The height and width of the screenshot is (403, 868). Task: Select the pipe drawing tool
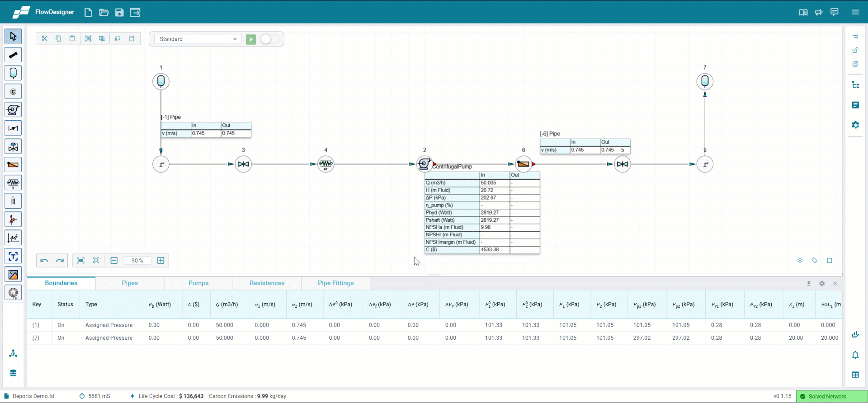point(13,55)
